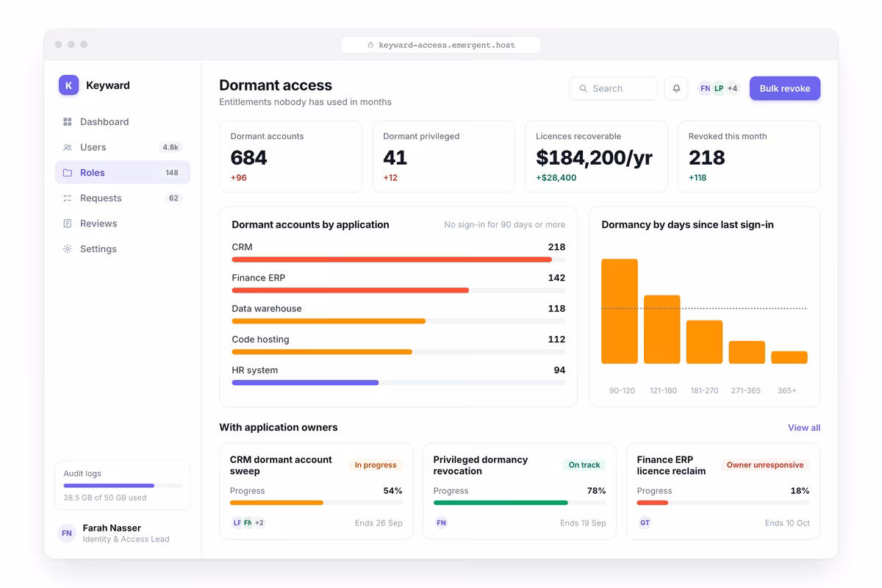Click the In progress status badge
The image size is (882, 588).
[x=376, y=465]
